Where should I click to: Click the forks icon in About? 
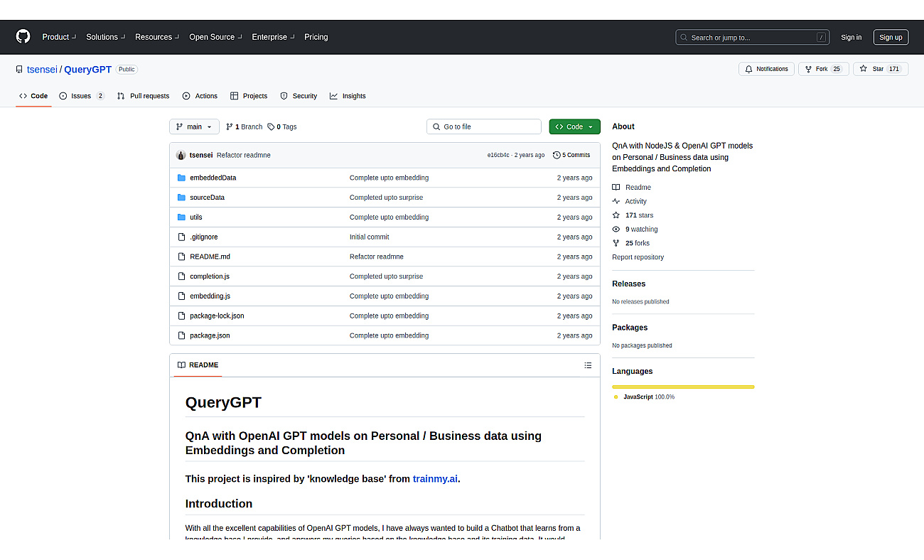(616, 243)
